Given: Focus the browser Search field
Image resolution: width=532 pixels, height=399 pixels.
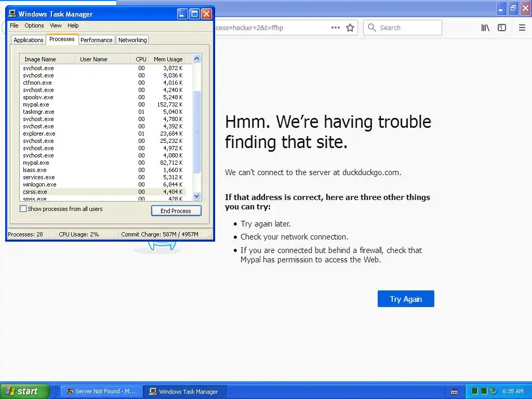Looking at the screenshot, I should coord(403,28).
